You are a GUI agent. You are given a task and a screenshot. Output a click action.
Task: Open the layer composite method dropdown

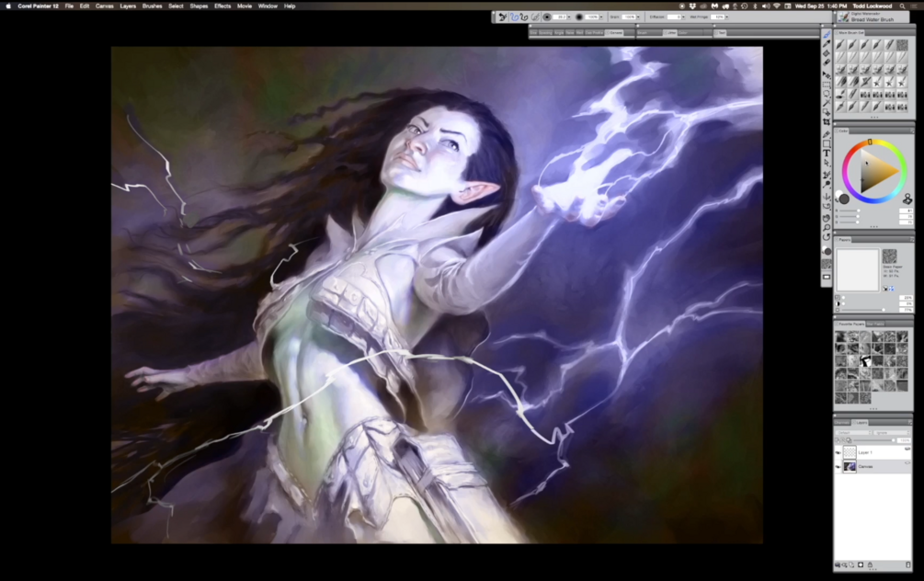click(x=853, y=432)
